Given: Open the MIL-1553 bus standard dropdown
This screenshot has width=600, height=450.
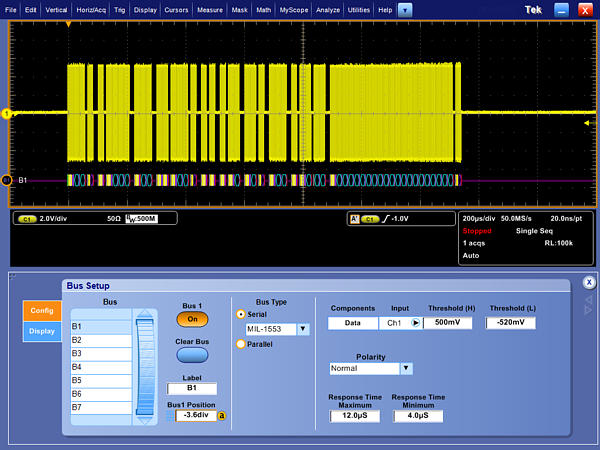Looking at the screenshot, I should pyautogui.click(x=303, y=329).
